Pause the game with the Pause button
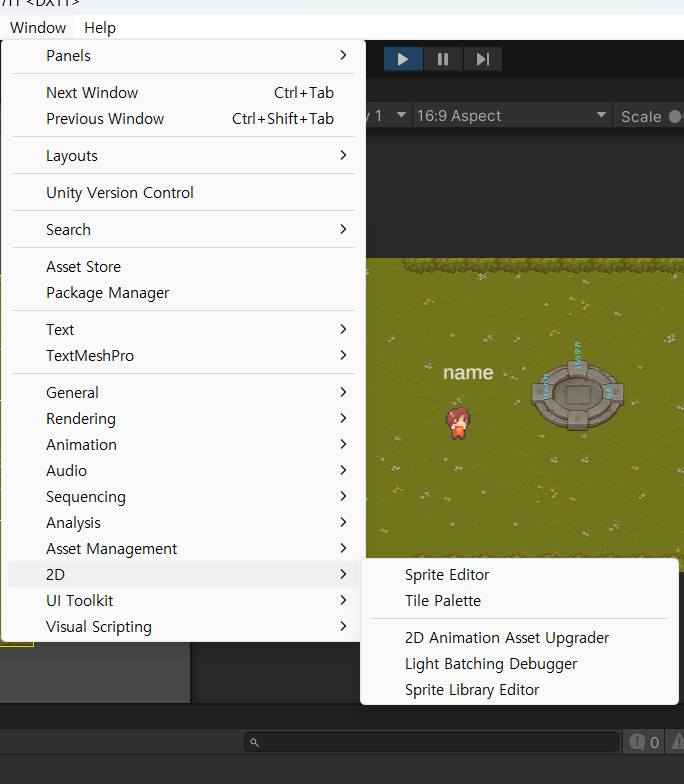Screen dimensions: 684x784 pyautogui.click(x=443, y=59)
